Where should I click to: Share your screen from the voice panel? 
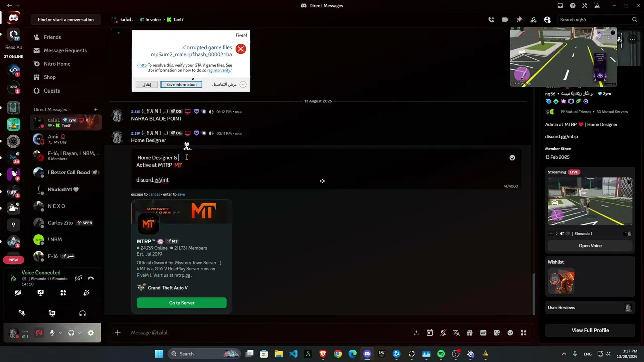tap(41, 293)
